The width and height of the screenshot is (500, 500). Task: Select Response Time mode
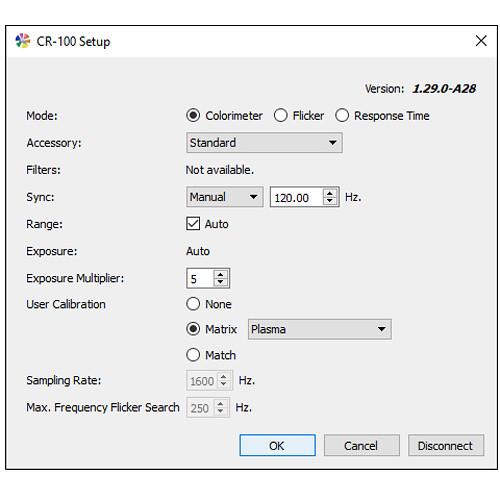(342, 115)
